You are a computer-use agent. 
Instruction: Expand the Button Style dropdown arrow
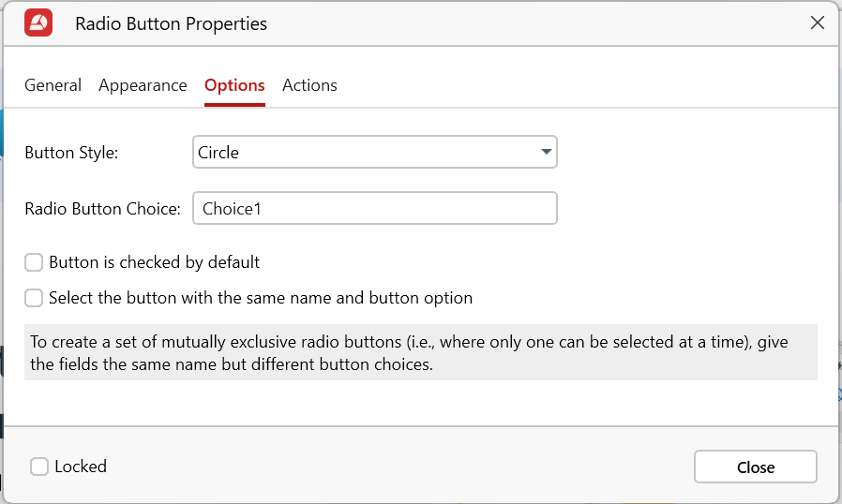pyautogui.click(x=546, y=153)
